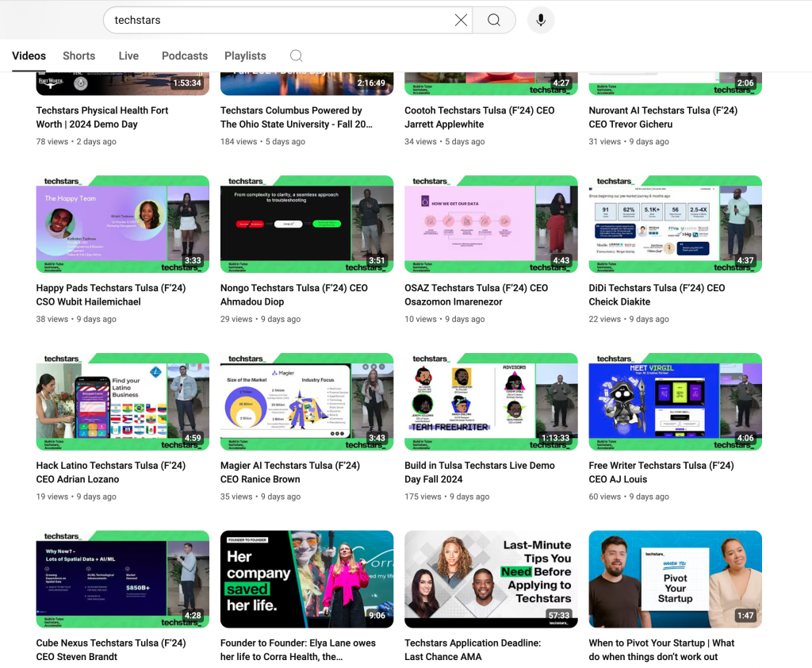Click the Techstars Physical Health Fort Worth title

click(102, 117)
